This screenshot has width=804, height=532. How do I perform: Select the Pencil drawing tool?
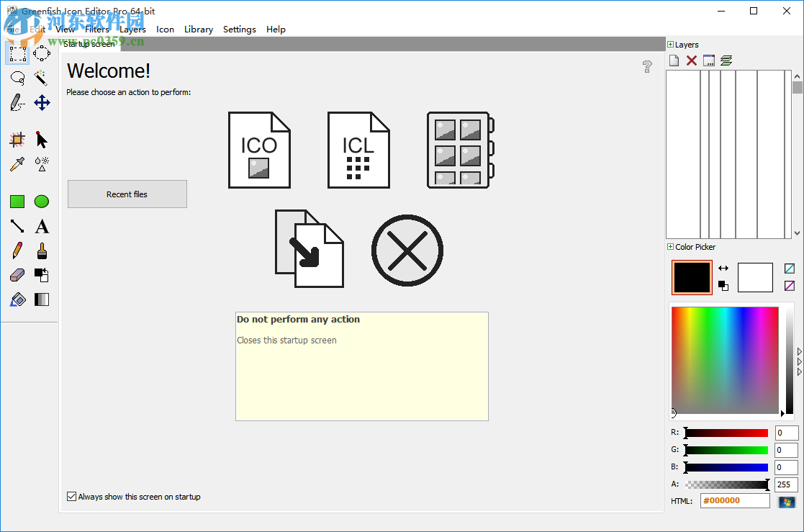point(17,251)
